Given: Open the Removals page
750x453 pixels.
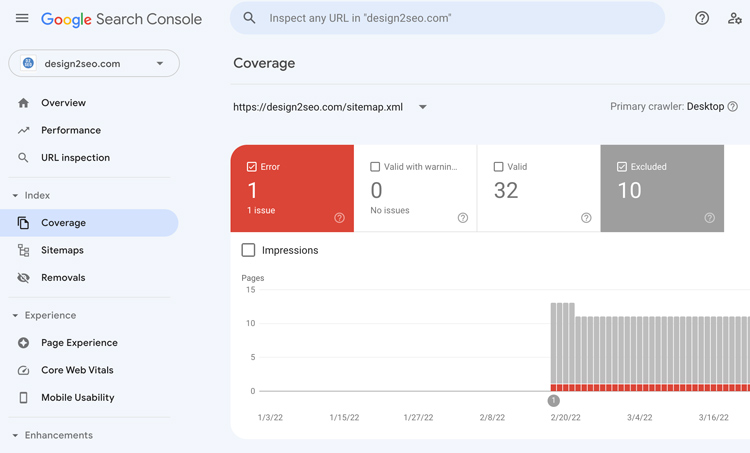Looking at the screenshot, I should pos(63,277).
